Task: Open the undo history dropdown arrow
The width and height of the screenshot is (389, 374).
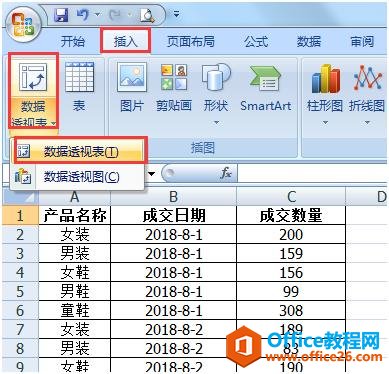Action: tap(97, 15)
